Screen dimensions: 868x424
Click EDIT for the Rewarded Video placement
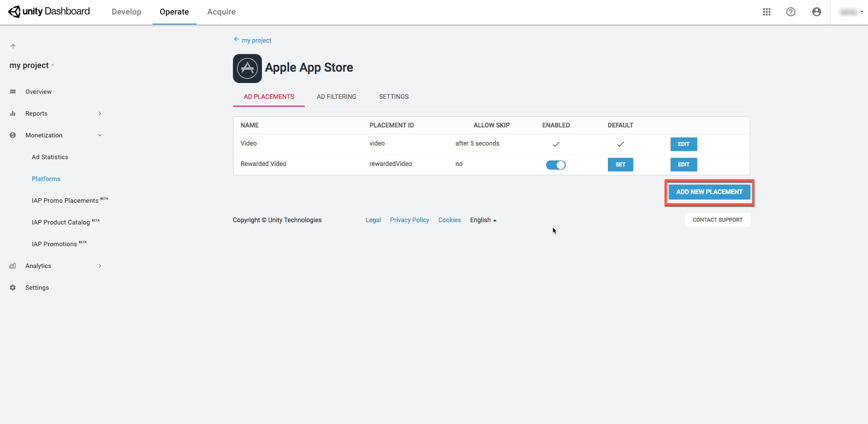tap(684, 165)
